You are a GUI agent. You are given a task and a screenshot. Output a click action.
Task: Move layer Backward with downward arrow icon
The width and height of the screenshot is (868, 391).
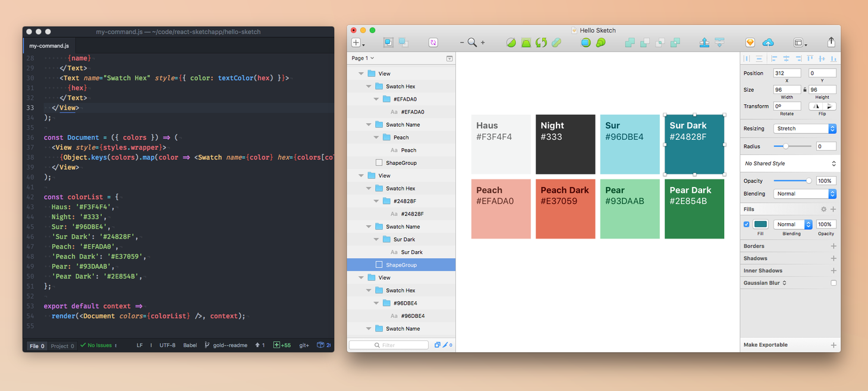[719, 43]
